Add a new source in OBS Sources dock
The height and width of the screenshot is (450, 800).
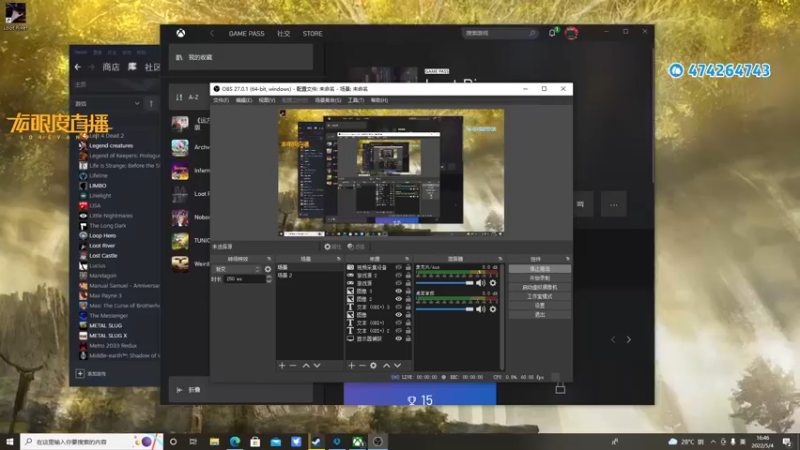click(x=351, y=365)
